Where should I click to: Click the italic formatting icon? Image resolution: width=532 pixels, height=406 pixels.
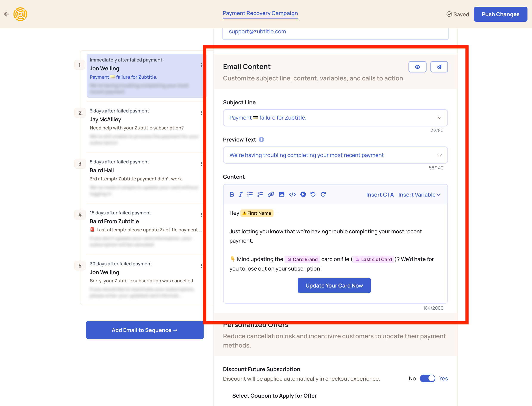241,194
